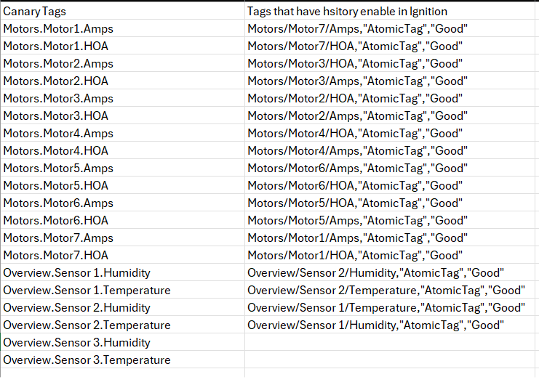
Task: Select the Overview/Sensor 1/Humidity AtomicTag cell
Action: (391, 325)
